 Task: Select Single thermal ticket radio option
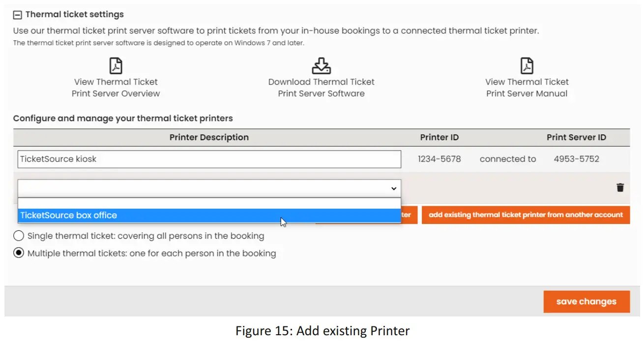coord(19,236)
